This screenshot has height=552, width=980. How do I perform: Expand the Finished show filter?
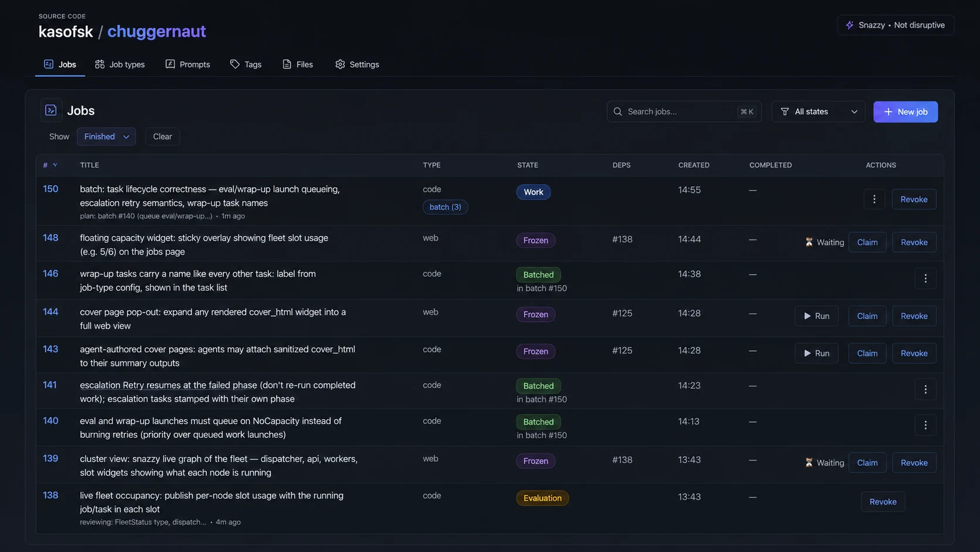pyautogui.click(x=106, y=137)
